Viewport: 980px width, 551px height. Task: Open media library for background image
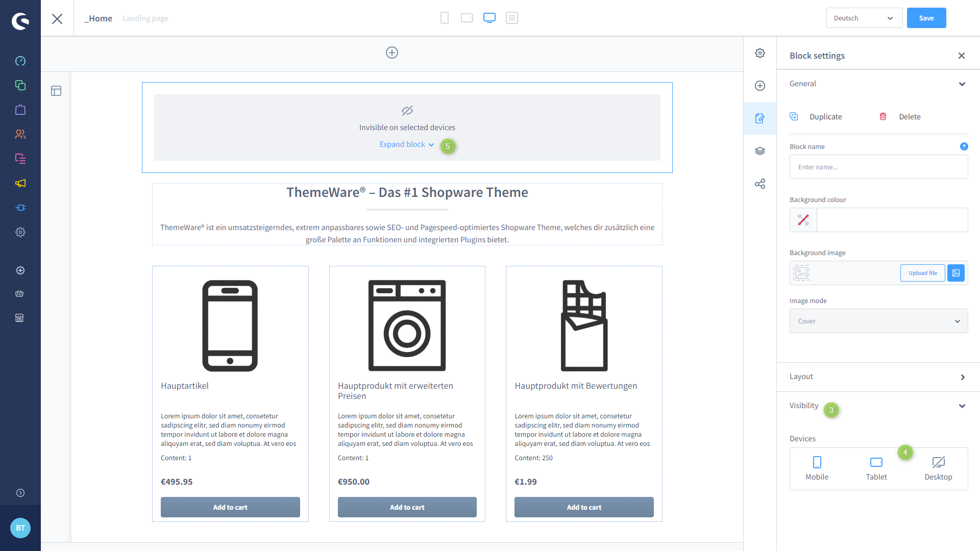[x=956, y=273]
